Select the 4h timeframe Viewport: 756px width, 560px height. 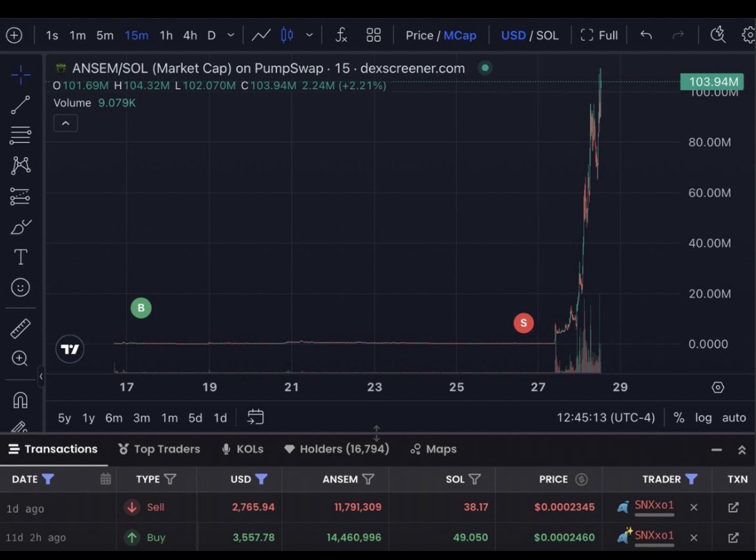[190, 35]
